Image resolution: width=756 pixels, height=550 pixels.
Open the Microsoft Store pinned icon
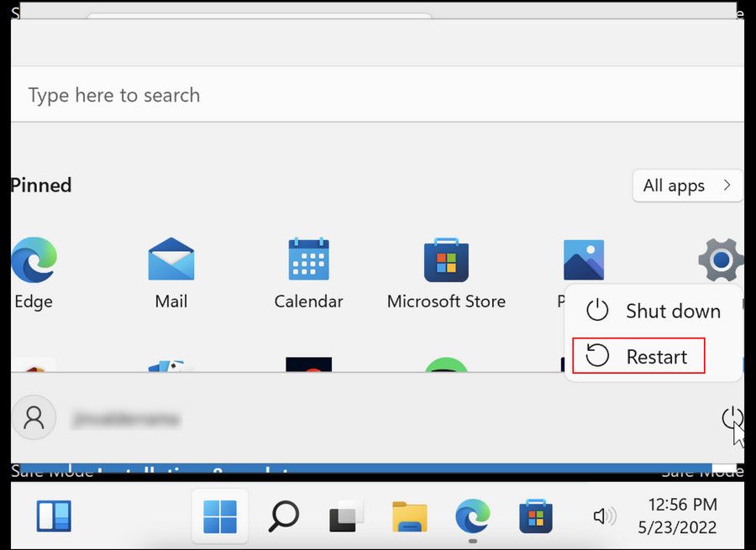pos(446,260)
